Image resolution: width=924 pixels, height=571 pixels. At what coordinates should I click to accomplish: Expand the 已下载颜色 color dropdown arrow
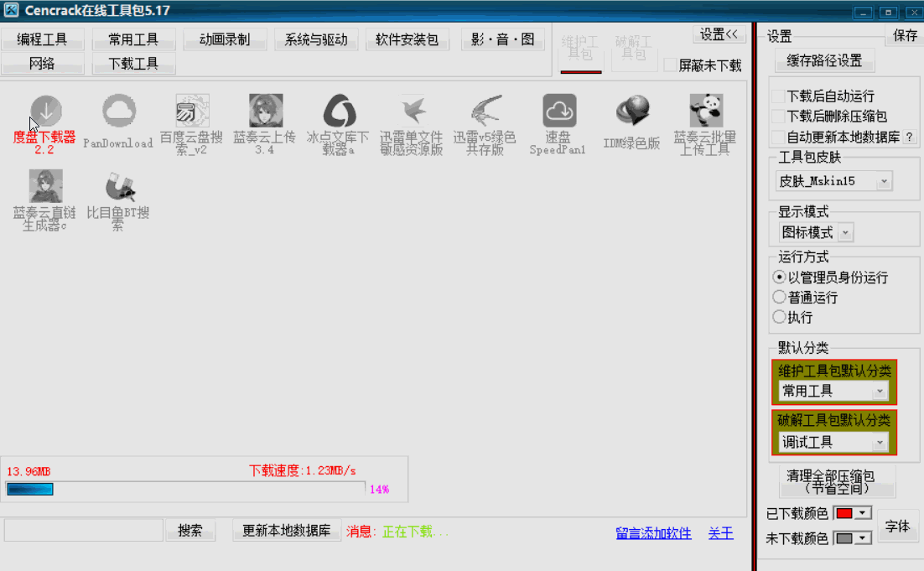coord(863,513)
